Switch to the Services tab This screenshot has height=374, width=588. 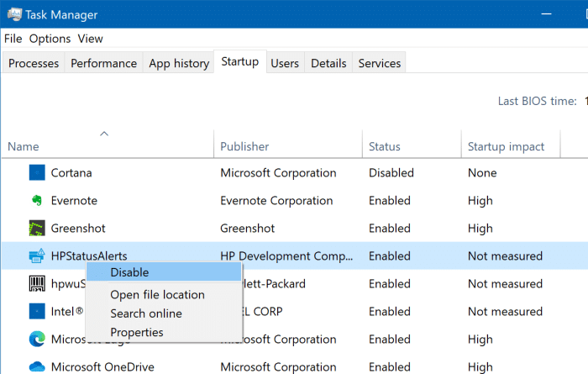pyautogui.click(x=380, y=63)
